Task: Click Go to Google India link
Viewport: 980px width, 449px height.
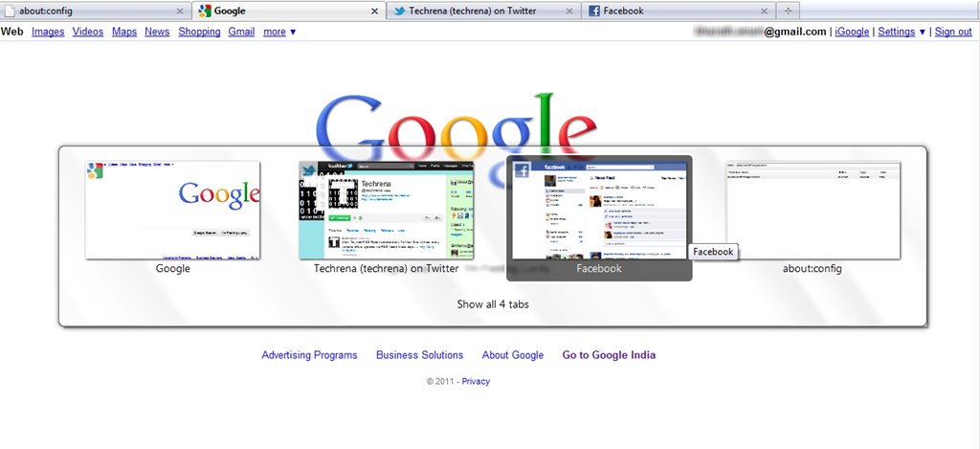Action: pos(609,355)
